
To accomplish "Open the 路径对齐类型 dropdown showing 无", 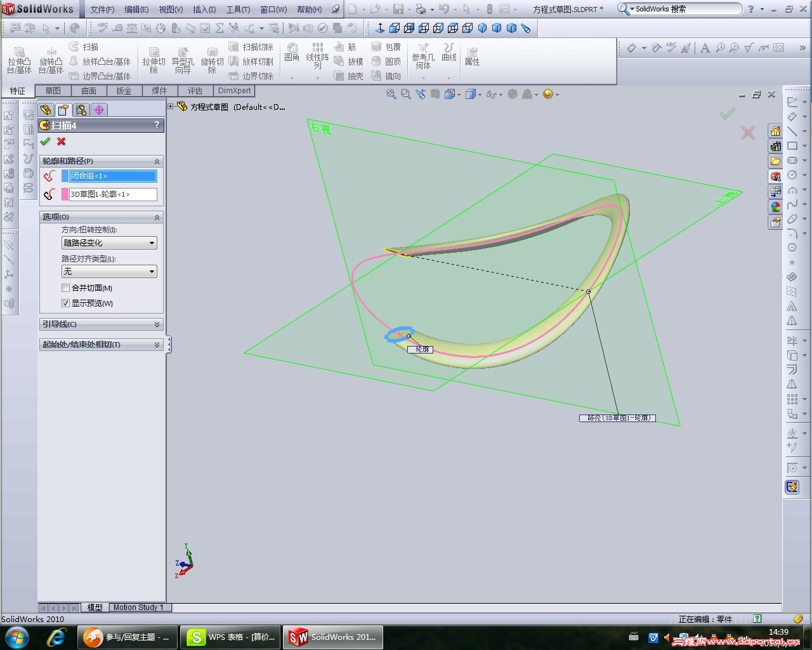I will tap(109, 272).
